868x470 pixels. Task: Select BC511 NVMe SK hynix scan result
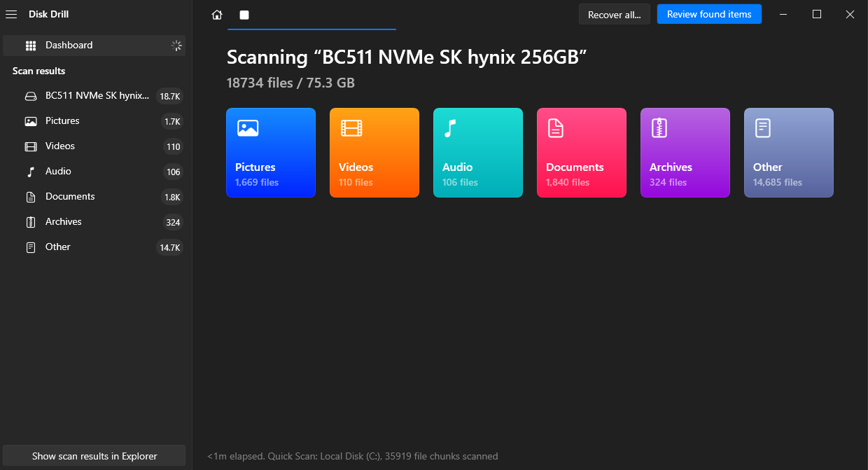[x=94, y=96]
